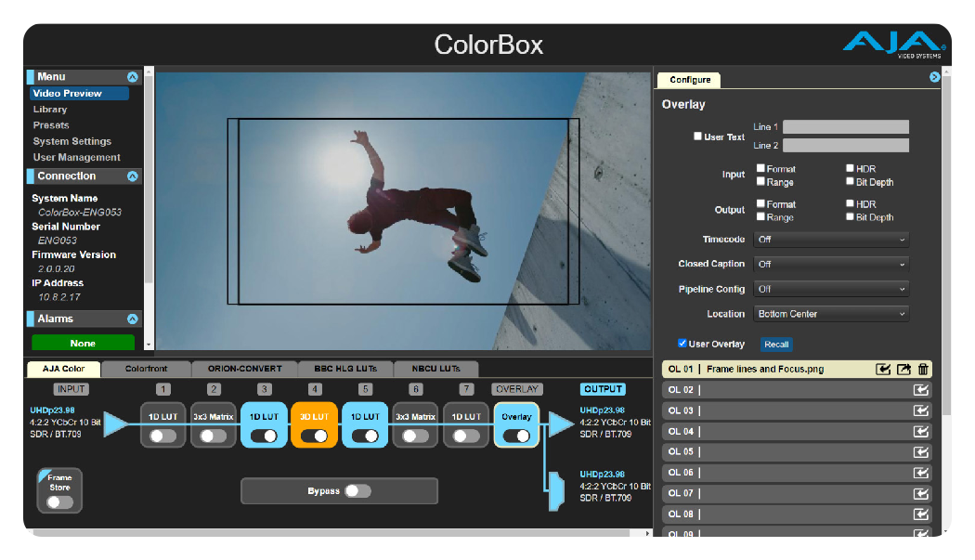Open Presets from the menu
Screen dimensions: 975x560
click(x=51, y=125)
